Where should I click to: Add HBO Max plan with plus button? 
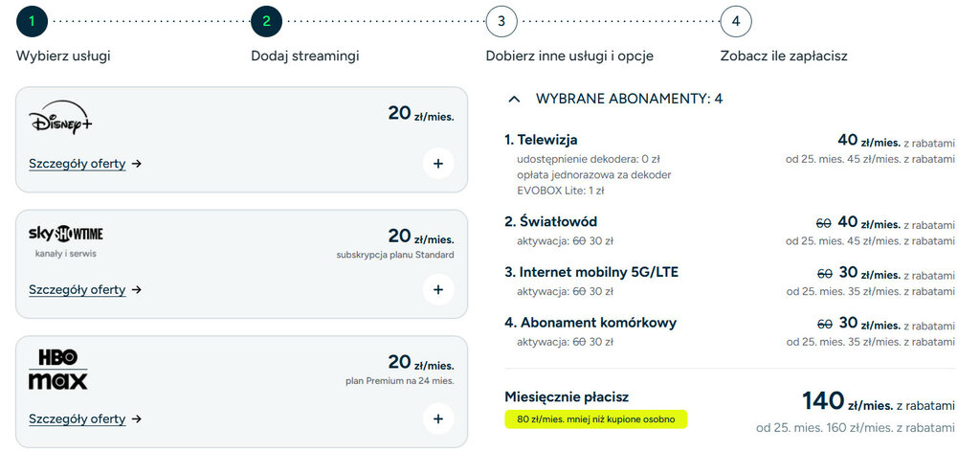click(x=437, y=418)
